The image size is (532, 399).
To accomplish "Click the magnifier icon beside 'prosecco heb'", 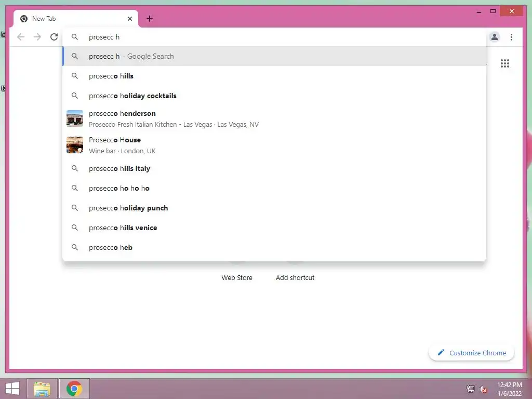I will point(75,247).
